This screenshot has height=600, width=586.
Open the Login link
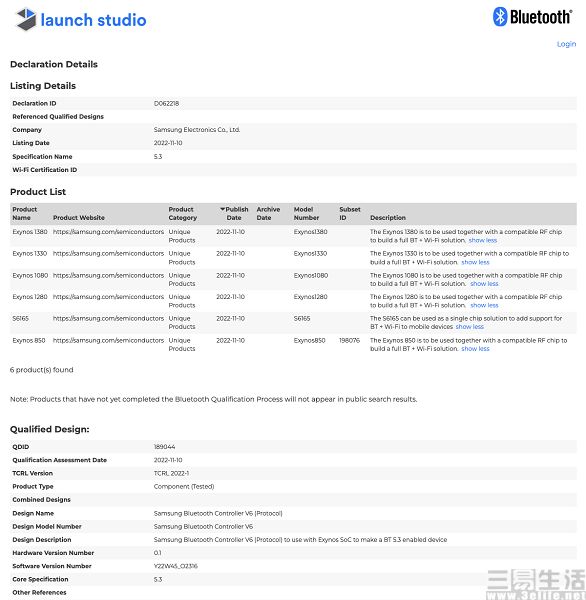(x=566, y=44)
